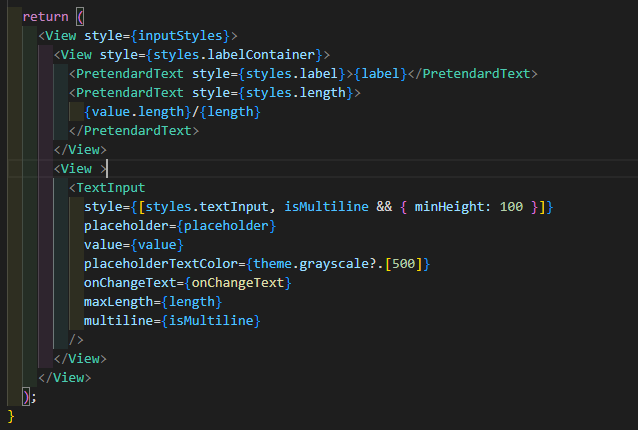Click the opening parenthesis after return
Screen dimensions: 638x430
click(80, 17)
